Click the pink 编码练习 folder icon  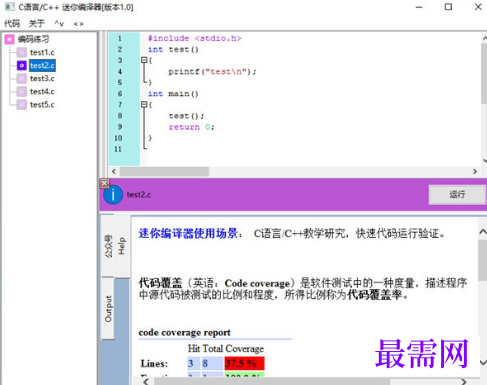[x=9, y=39]
